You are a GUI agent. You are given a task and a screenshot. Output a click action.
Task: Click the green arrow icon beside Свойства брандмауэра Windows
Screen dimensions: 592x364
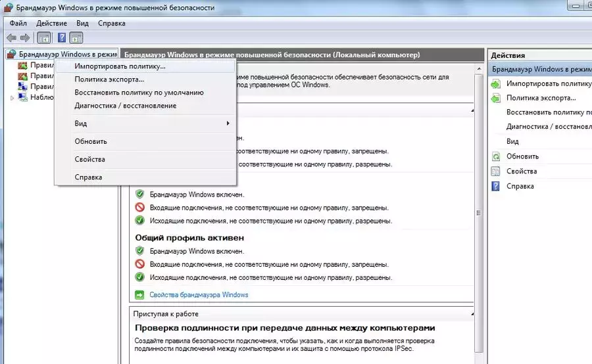point(139,295)
